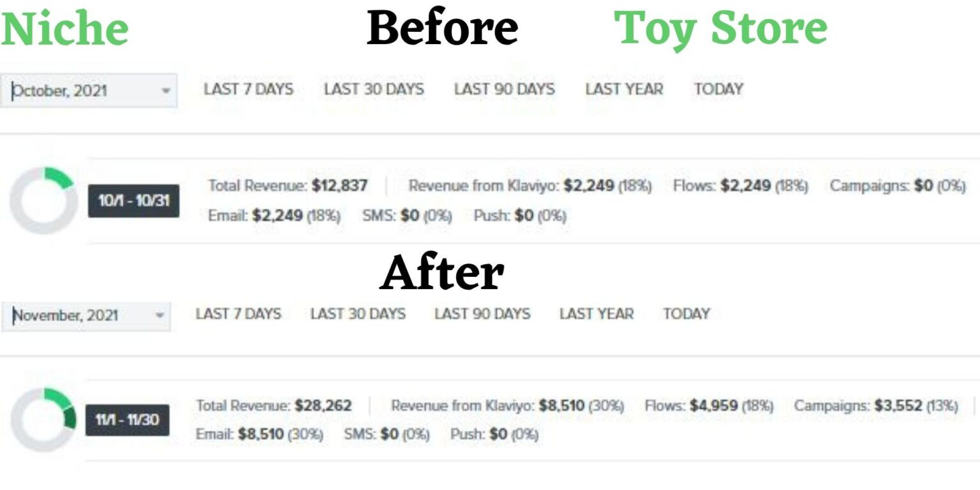Screen dimensions: 980x490
Task: Select LAST 90 DAYS in the October panel
Action: 504,89
